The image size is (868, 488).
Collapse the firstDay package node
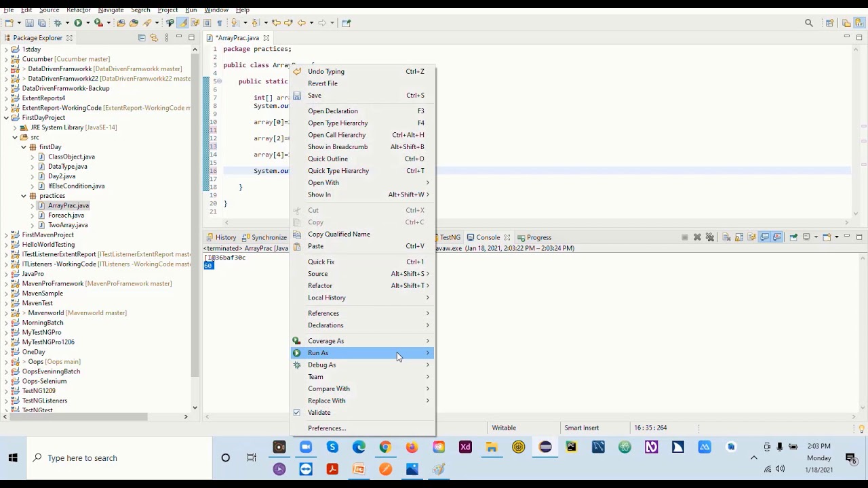pyautogui.click(x=24, y=147)
